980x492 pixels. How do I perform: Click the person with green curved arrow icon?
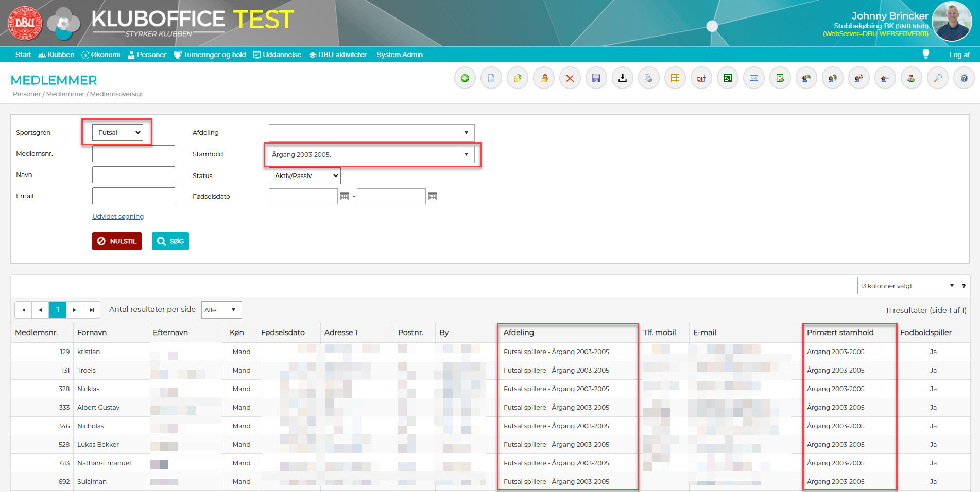pyautogui.click(x=806, y=78)
